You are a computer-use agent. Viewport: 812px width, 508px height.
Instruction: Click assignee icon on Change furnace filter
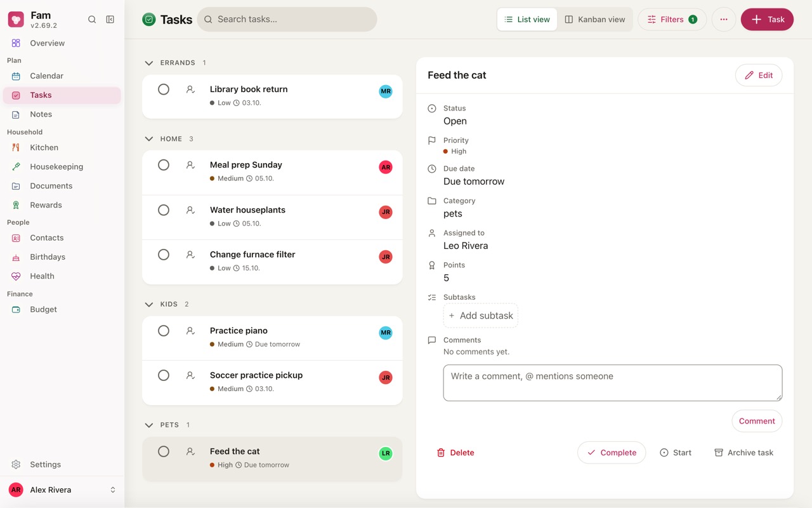[x=190, y=255]
